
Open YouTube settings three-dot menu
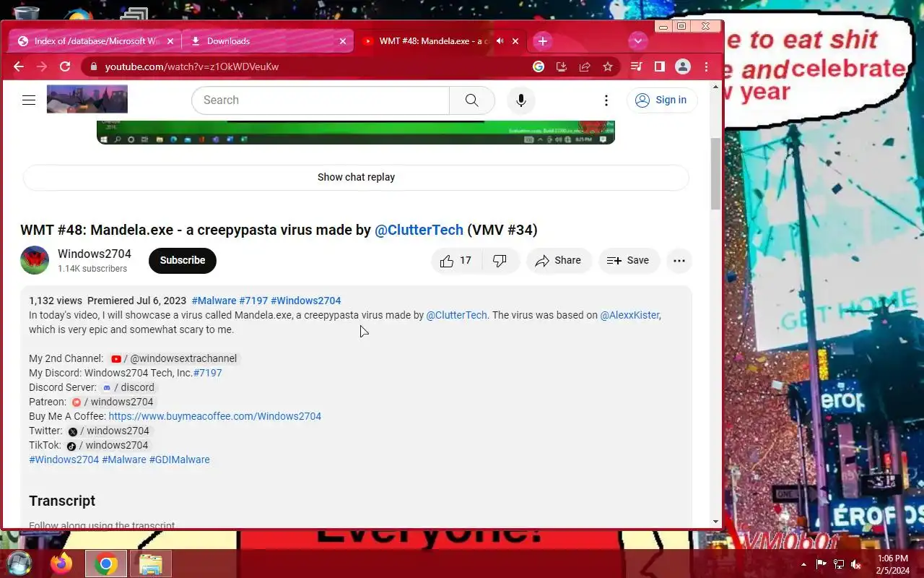(x=606, y=100)
